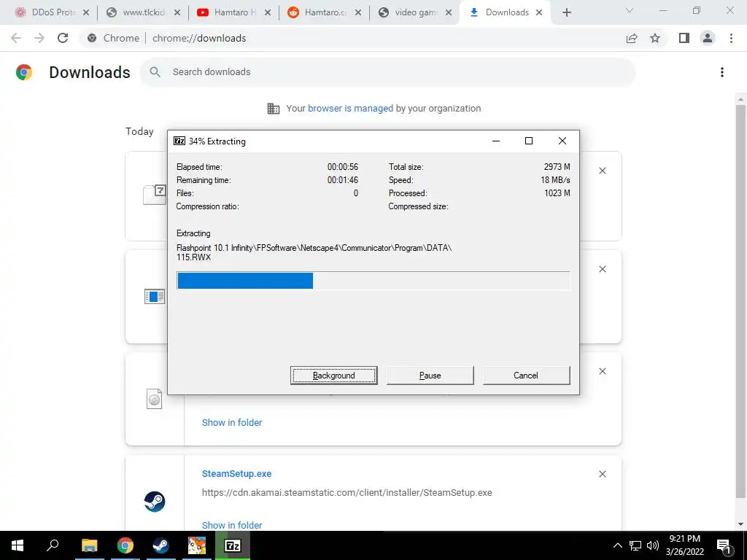This screenshot has height=560, width=747.
Task: Open the Chrome profile avatar
Action: 708,38
